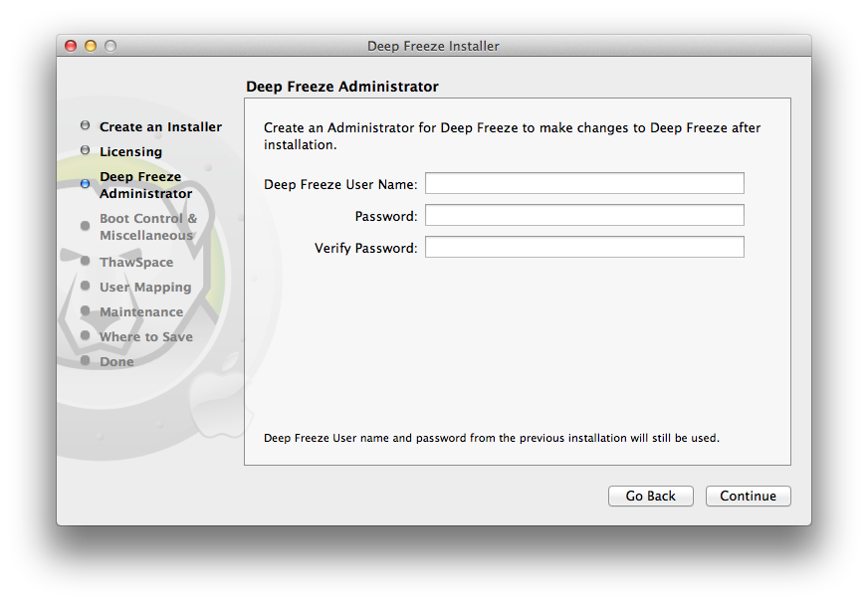The height and width of the screenshot is (604, 868).
Task: Select Boot Control & Miscellaneous step
Action: (x=147, y=227)
